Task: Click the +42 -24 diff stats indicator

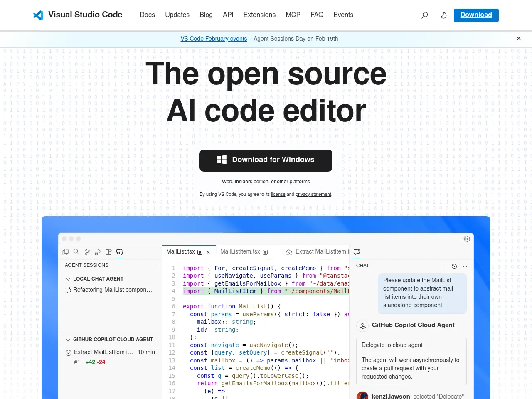Action: coord(96,362)
